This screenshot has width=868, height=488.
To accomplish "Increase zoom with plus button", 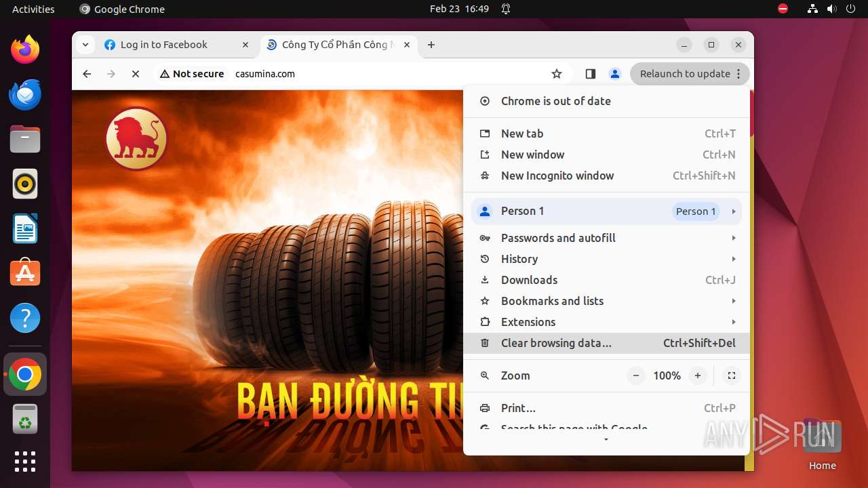I will pyautogui.click(x=697, y=375).
